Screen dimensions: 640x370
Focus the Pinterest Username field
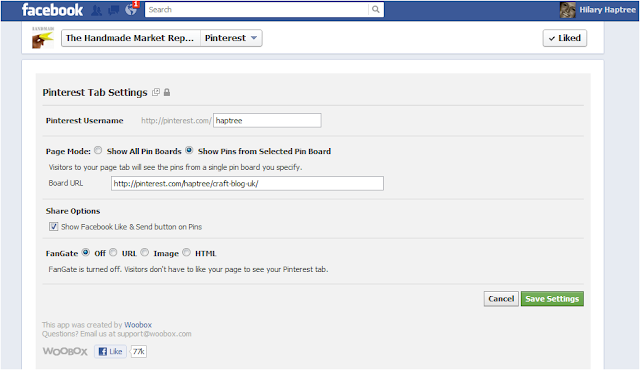267,120
